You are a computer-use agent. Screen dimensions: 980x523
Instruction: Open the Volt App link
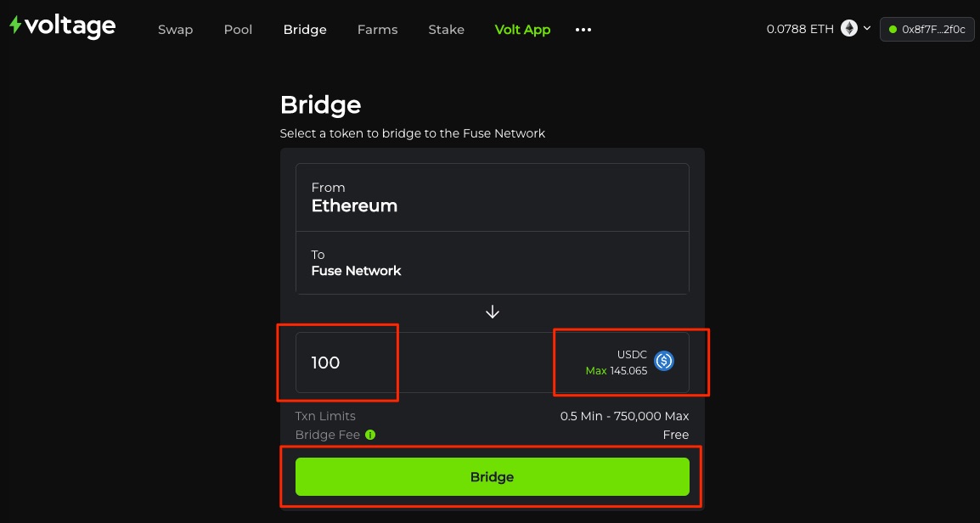click(522, 30)
